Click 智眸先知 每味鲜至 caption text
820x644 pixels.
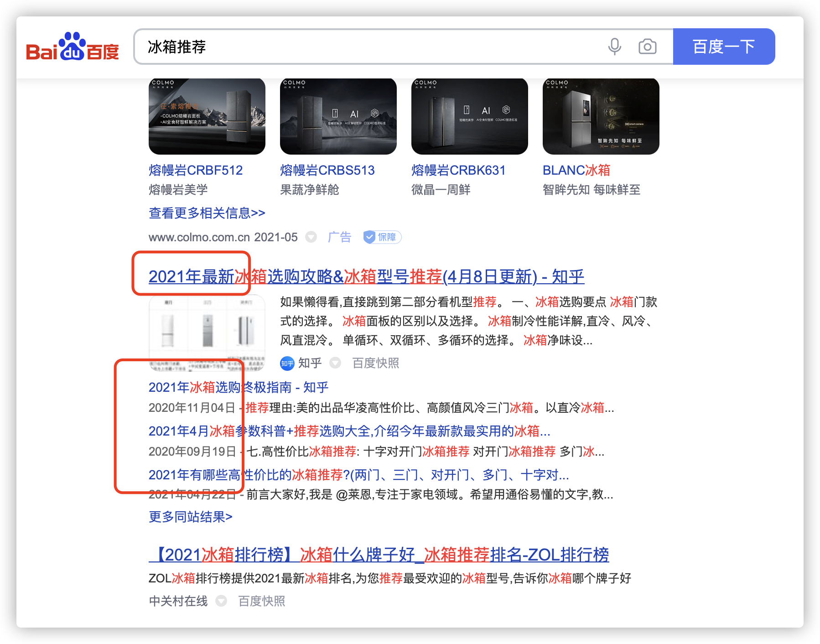592,190
